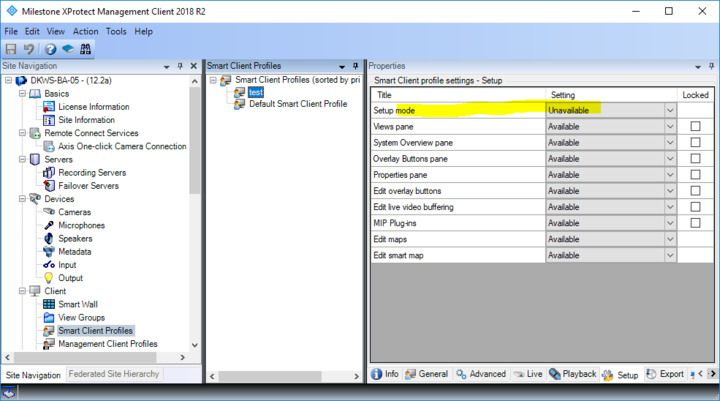This screenshot has height=401, width=720.
Task: Open Smart Wall under Client
Action: 77,304
